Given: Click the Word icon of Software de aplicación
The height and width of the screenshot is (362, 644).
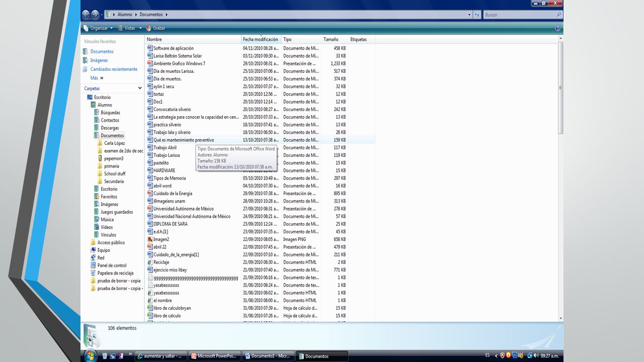Looking at the screenshot, I should tap(150, 48).
